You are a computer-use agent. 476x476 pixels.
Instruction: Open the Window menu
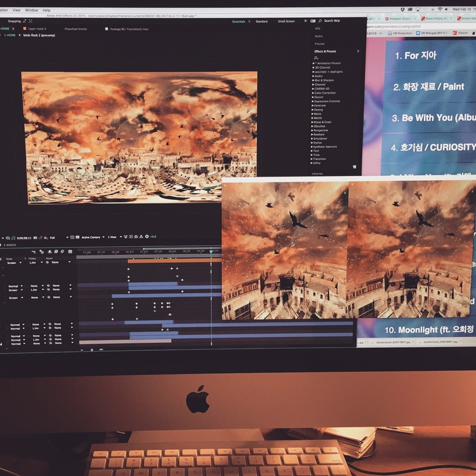click(31, 10)
